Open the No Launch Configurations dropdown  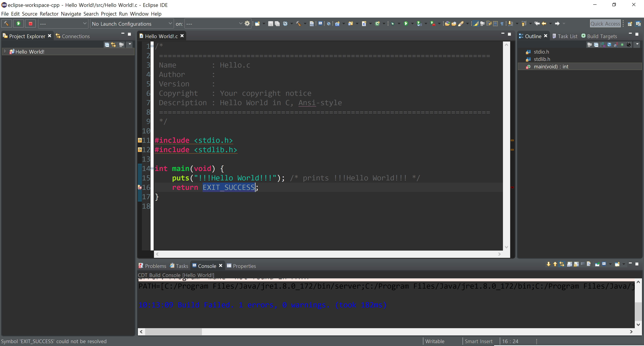[x=132, y=24]
